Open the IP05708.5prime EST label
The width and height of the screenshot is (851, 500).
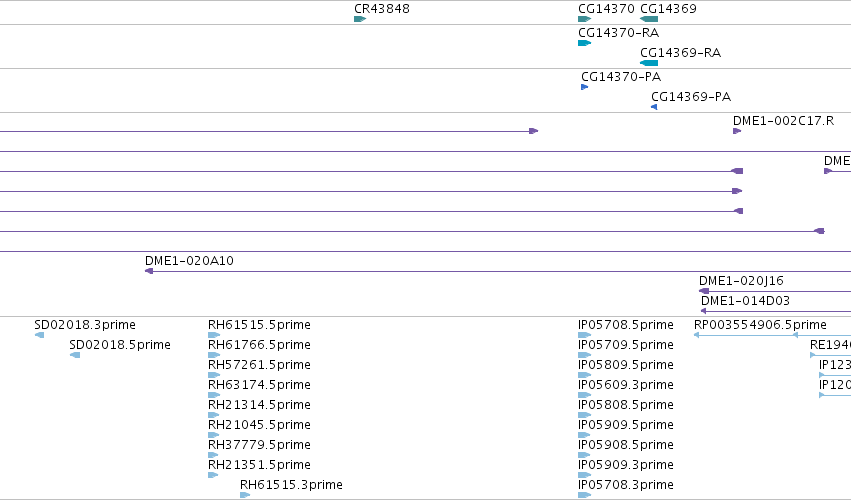pos(625,325)
